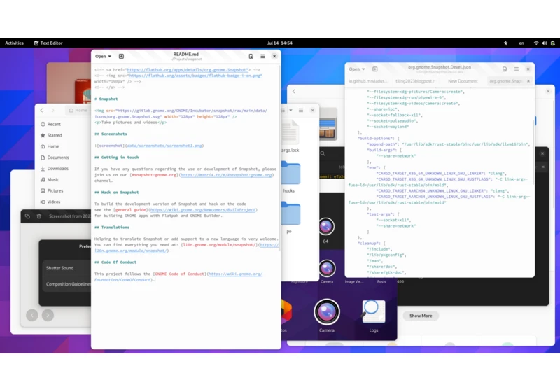Open the document properties icon in the README.md window
Screen dimensions: 560x392
251,57
